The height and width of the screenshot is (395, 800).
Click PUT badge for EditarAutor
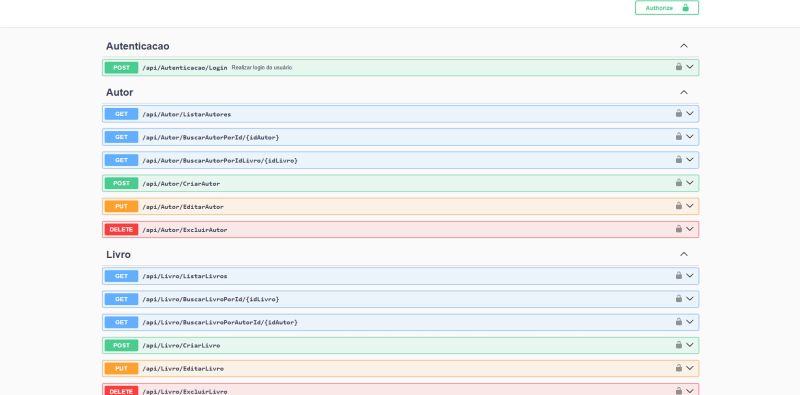click(x=121, y=206)
